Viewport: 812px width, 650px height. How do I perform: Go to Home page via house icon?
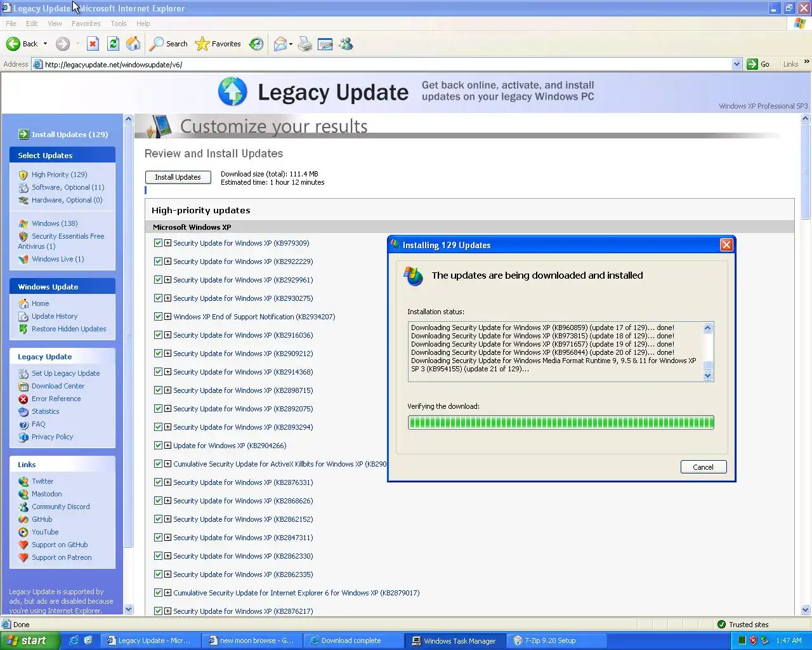click(133, 44)
